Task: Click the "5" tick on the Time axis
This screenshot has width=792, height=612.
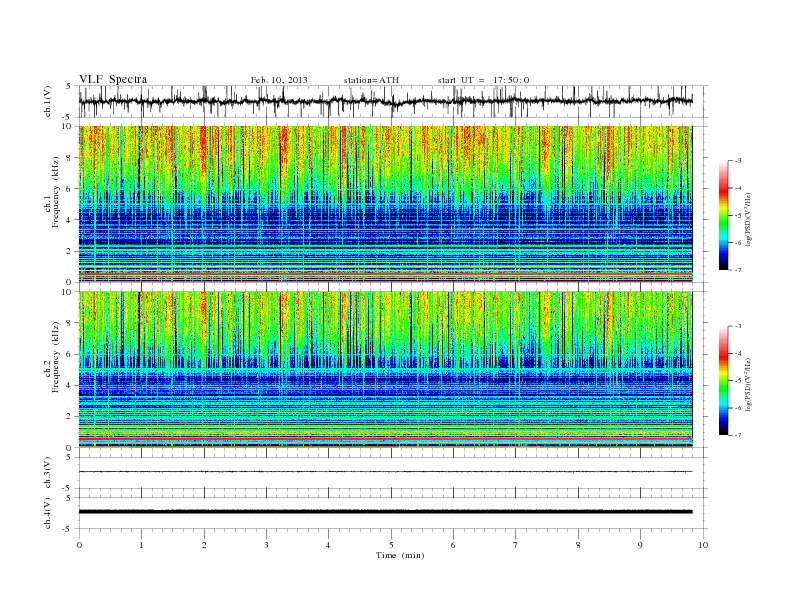Action: click(x=391, y=545)
